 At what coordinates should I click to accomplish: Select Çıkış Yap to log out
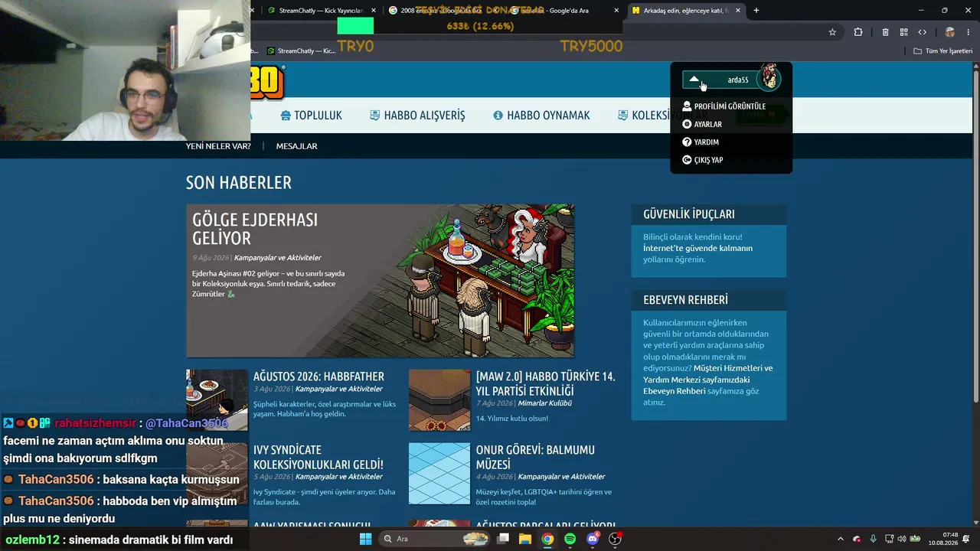tap(703, 160)
